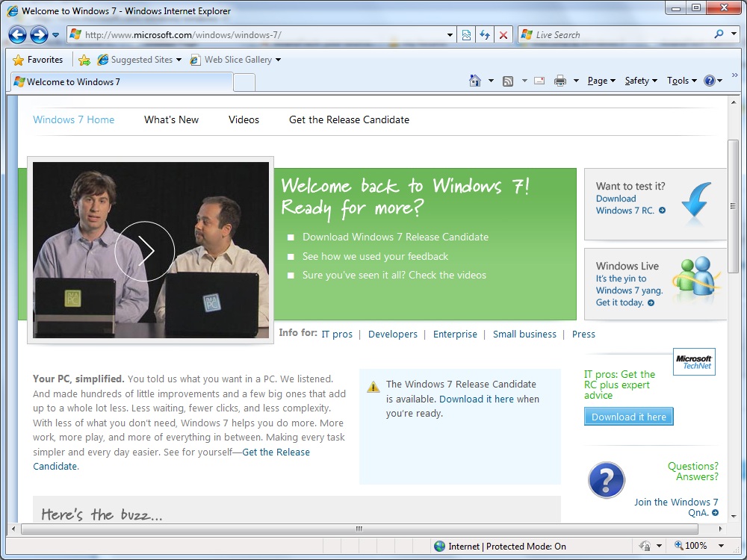
Task: Click the vertical scrollbar thumb
Action: coord(734,206)
